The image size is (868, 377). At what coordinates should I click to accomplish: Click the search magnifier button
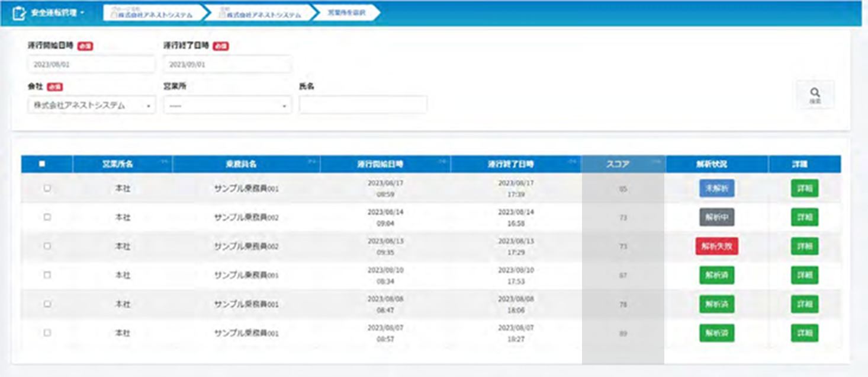pyautogui.click(x=815, y=95)
